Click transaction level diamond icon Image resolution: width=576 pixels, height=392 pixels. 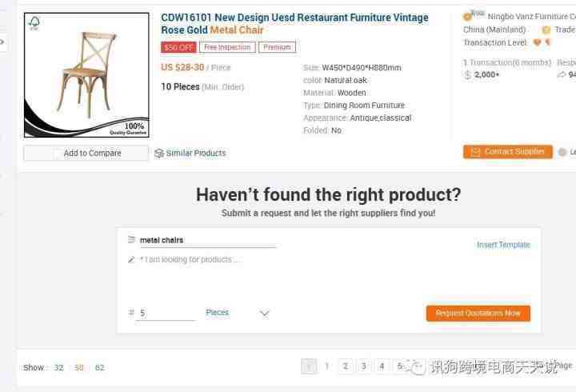click(537, 42)
